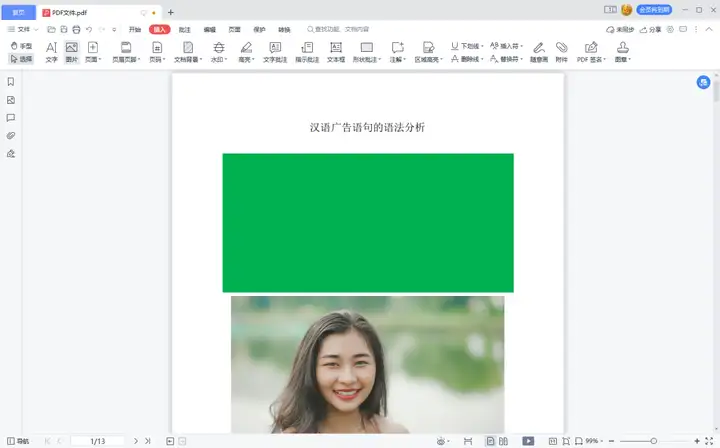Zoom in with the plus button

pyautogui.click(x=697, y=441)
